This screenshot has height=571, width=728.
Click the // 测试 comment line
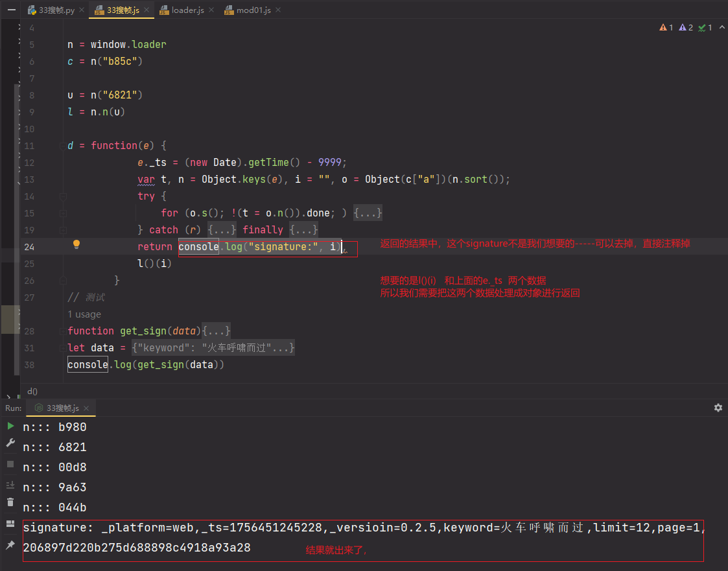(x=86, y=297)
